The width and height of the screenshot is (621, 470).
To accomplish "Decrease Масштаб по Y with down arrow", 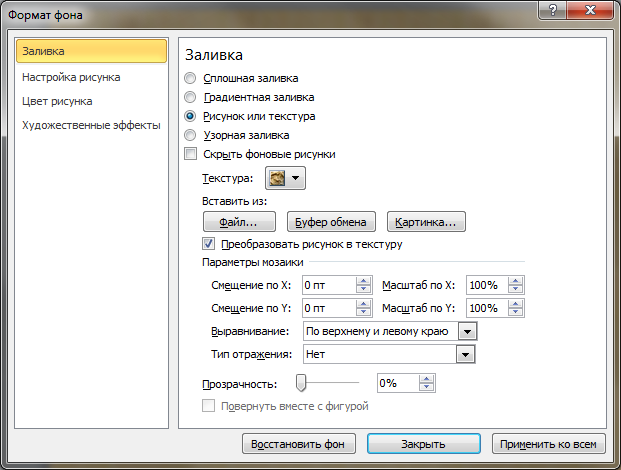I will click(x=516, y=312).
